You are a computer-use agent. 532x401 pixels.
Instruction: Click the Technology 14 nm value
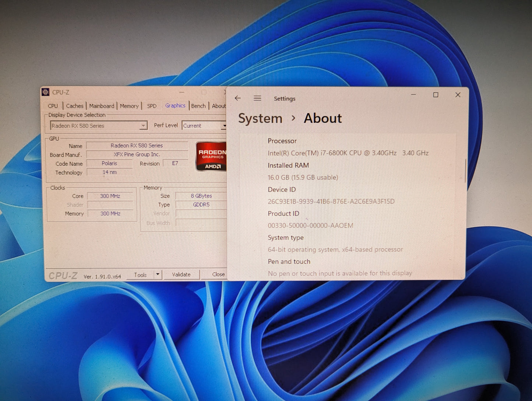(x=109, y=172)
